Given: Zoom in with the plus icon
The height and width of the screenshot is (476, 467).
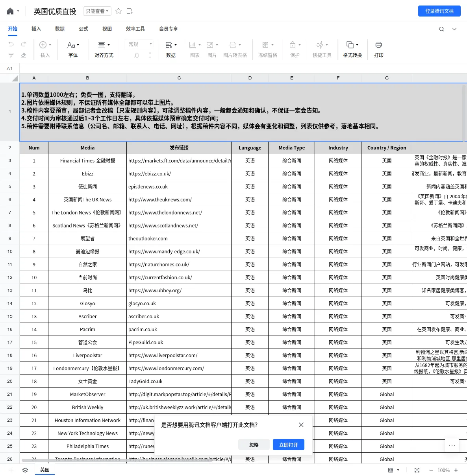Looking at the screenshot, I should click(456, 470).
